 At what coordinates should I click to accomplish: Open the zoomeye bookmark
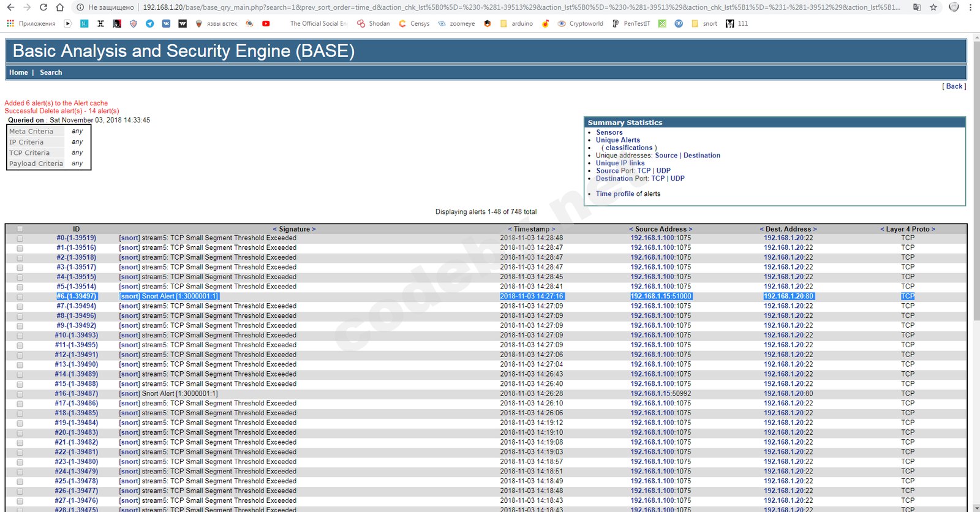pos(456,23)
